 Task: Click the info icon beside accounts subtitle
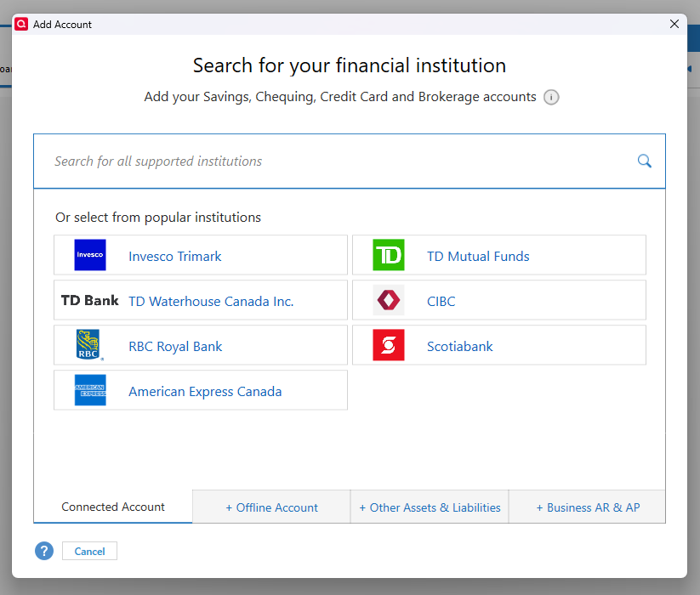pyautogui.click(x=551, y=97)
